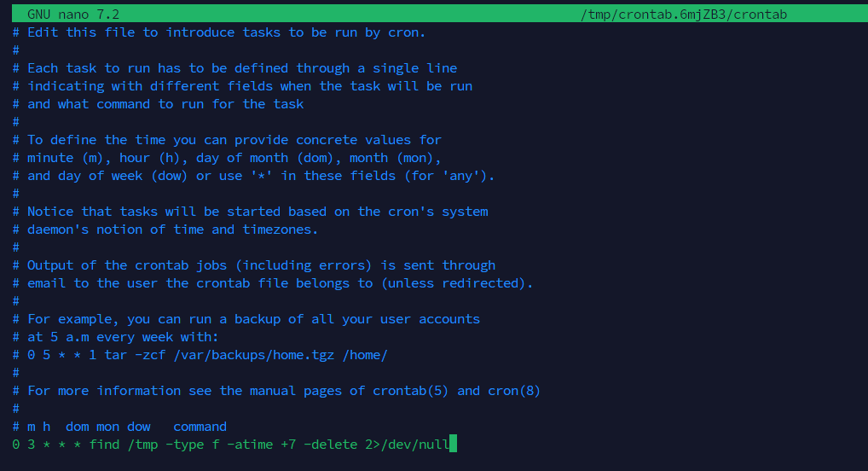Click on '/tmp' path in the cron job
868x471 pixels.
point(143,445)
